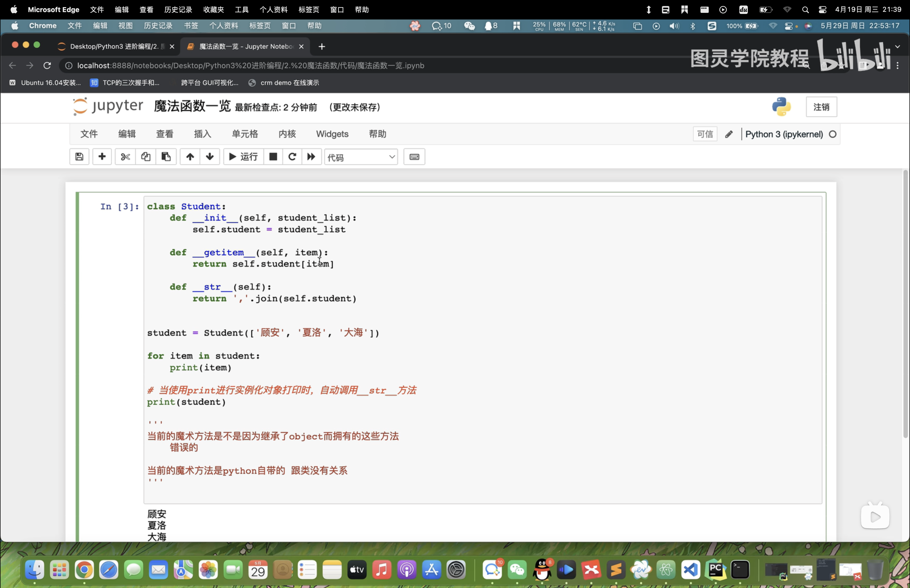
Task: Paste cell below using clipboard icon
Action: [166, 157]
